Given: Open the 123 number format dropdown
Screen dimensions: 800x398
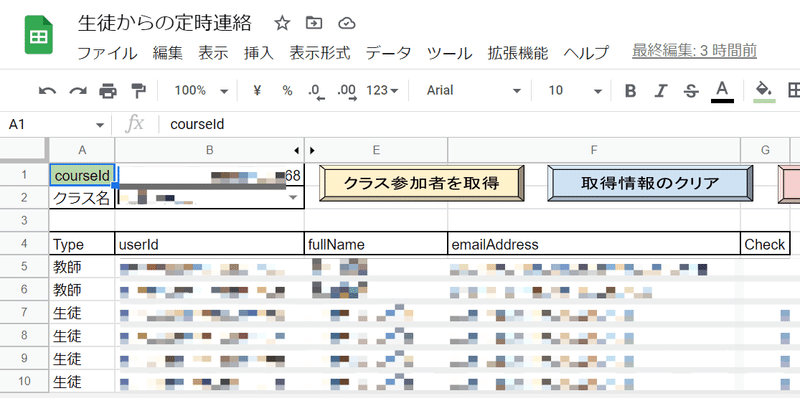Looking at the screenshot, I should point(382,91).
